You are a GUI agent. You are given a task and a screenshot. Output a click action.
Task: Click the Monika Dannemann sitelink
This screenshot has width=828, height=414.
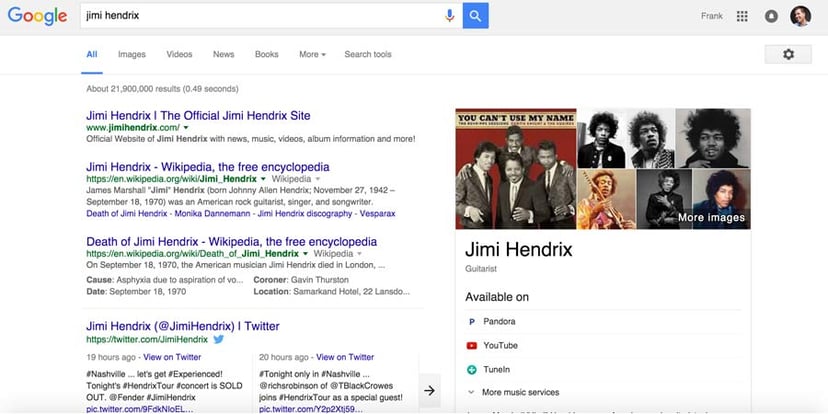pyautogui.click(x=212, y=214)
